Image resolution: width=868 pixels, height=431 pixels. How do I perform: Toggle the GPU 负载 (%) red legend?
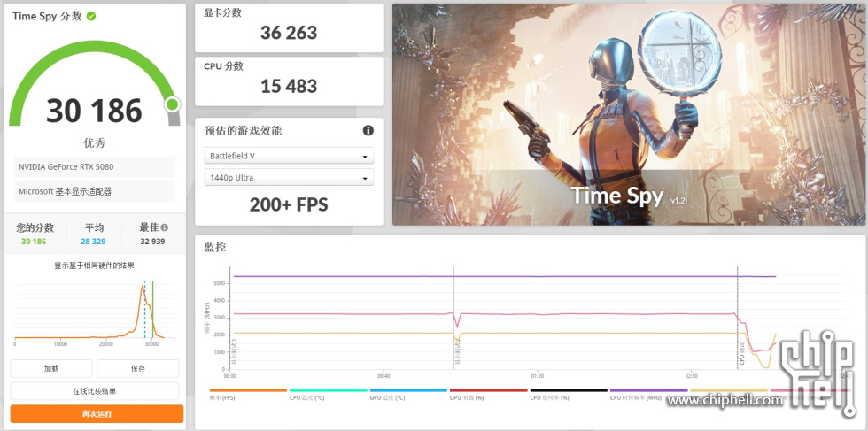[488, 394]
